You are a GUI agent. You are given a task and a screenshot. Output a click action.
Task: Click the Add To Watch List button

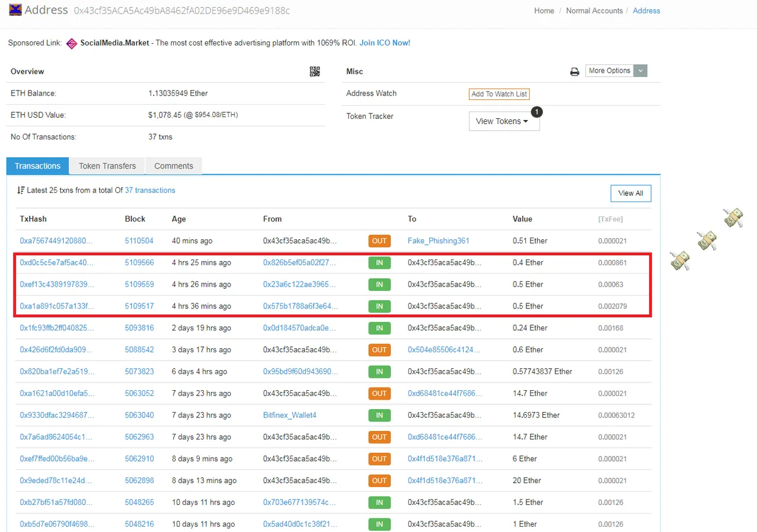pyautogui.click(x=499, y=94)
